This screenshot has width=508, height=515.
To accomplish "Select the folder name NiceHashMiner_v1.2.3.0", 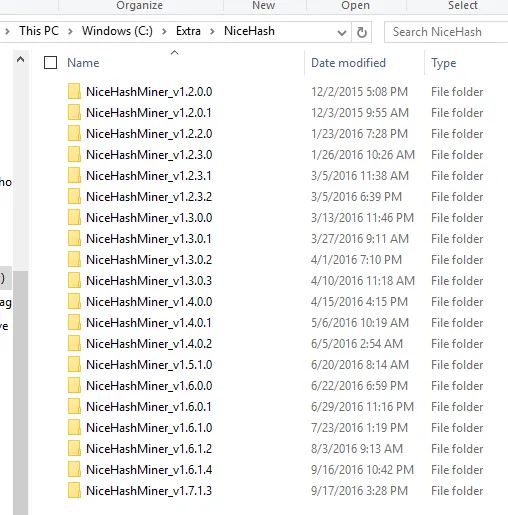I will (149, 155).
